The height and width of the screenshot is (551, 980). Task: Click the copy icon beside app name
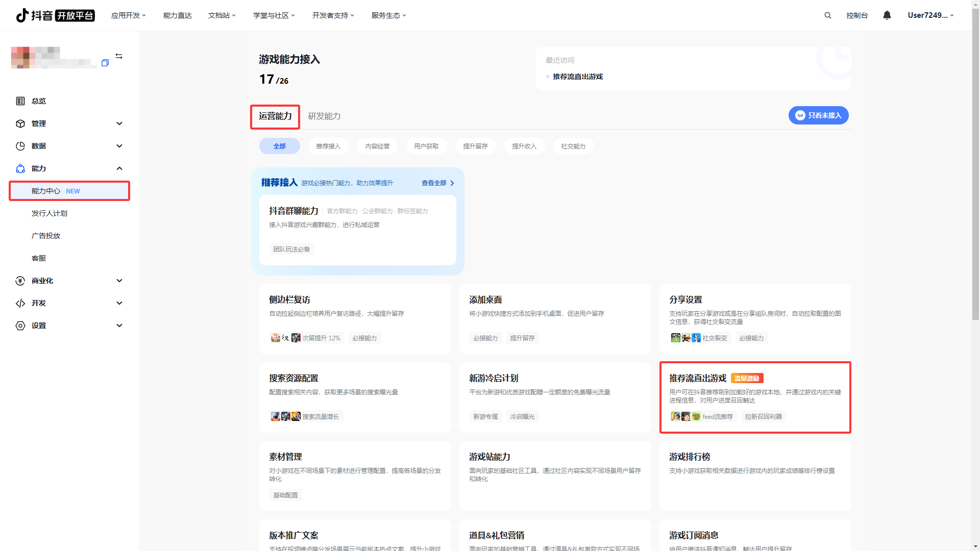tap(105, 63)
